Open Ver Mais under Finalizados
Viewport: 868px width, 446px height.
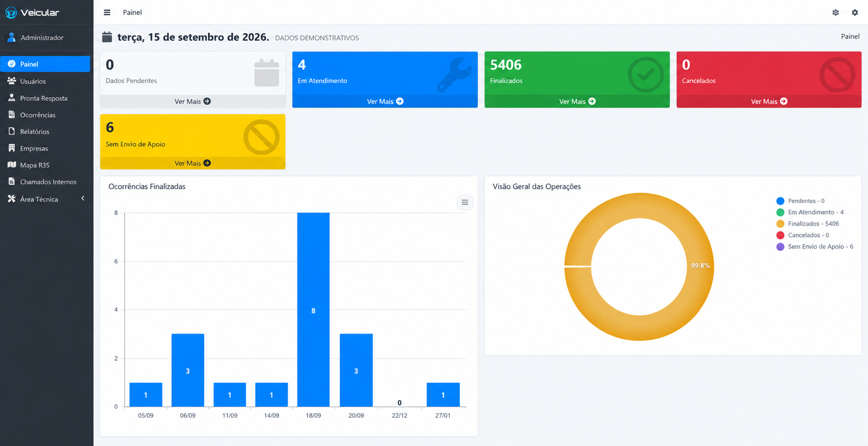point(577,101)
